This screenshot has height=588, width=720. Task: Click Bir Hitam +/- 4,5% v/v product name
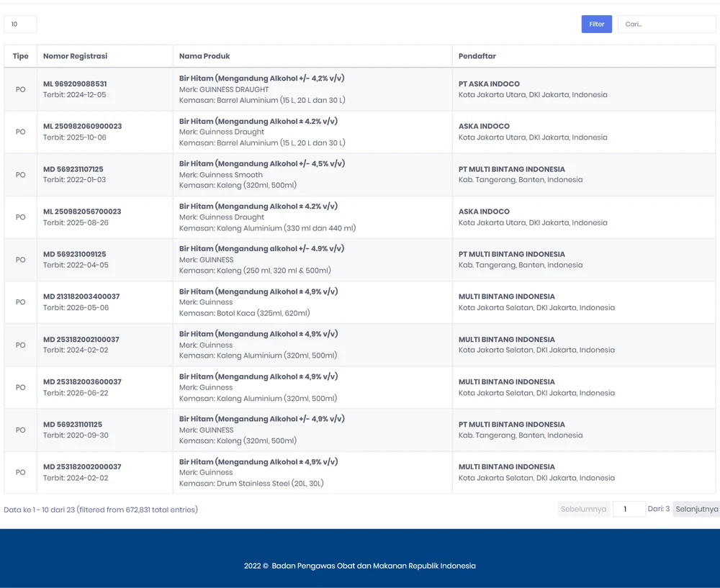(x=262, y=164)
